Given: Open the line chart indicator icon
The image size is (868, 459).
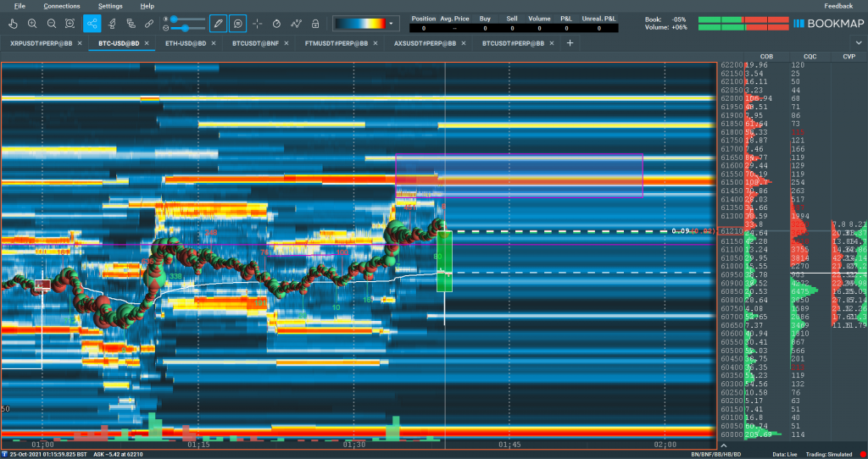Looking at the screenshot, I should pyautogui.click(x=296, y=24).
